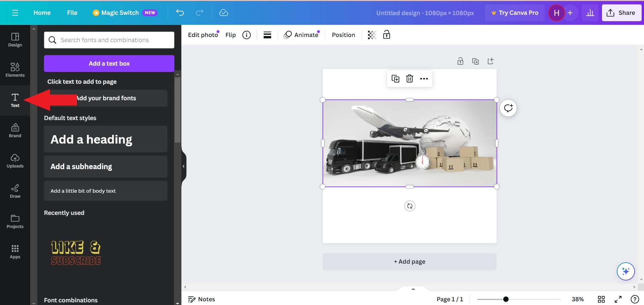Lock the selected image

387,35
